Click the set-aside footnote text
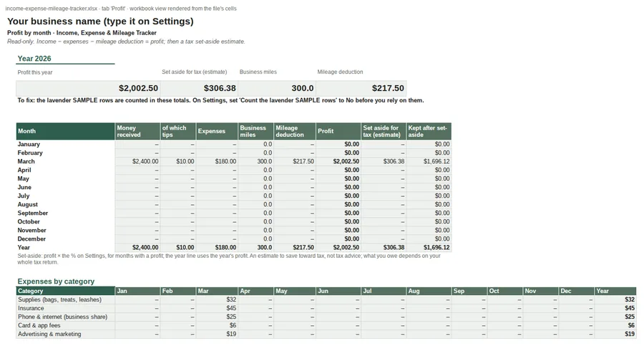644x346 pixels. [229, 259]
